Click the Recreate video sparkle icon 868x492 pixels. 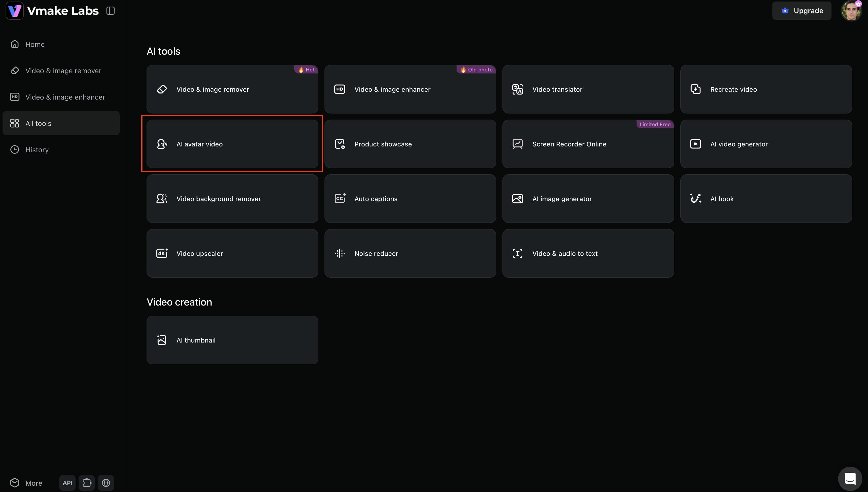click(x=696, y=89)
